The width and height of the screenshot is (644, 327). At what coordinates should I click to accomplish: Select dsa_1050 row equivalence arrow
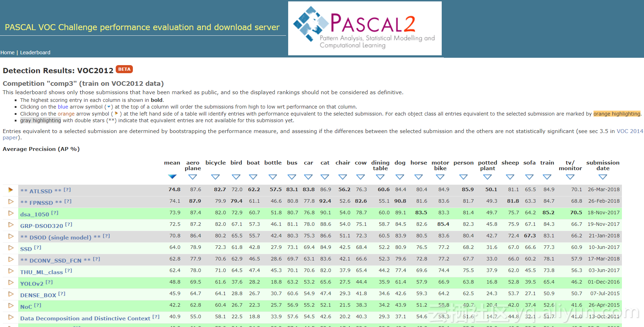11,213
